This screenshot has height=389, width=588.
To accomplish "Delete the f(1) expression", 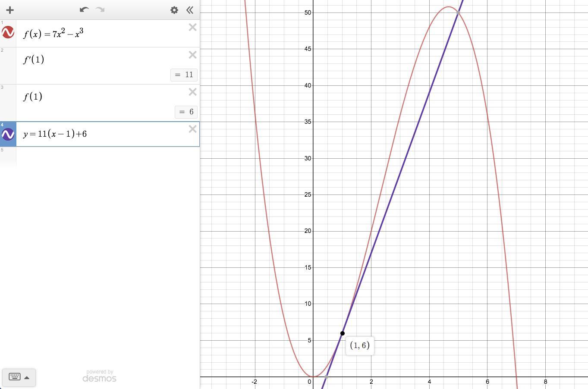I will pos(193,92).
